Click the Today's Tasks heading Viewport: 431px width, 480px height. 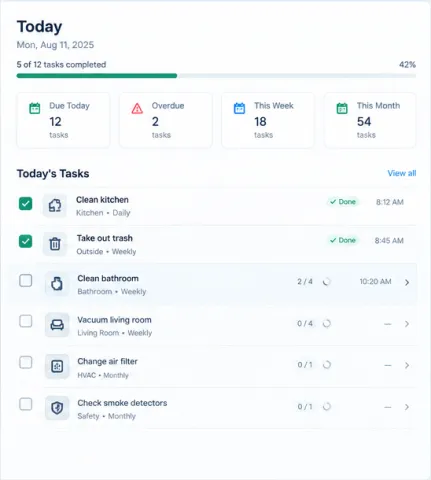(53, 174)
